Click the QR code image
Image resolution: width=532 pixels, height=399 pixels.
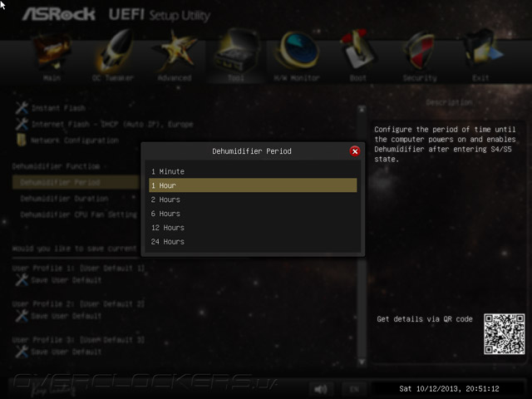tap(505, 334)
